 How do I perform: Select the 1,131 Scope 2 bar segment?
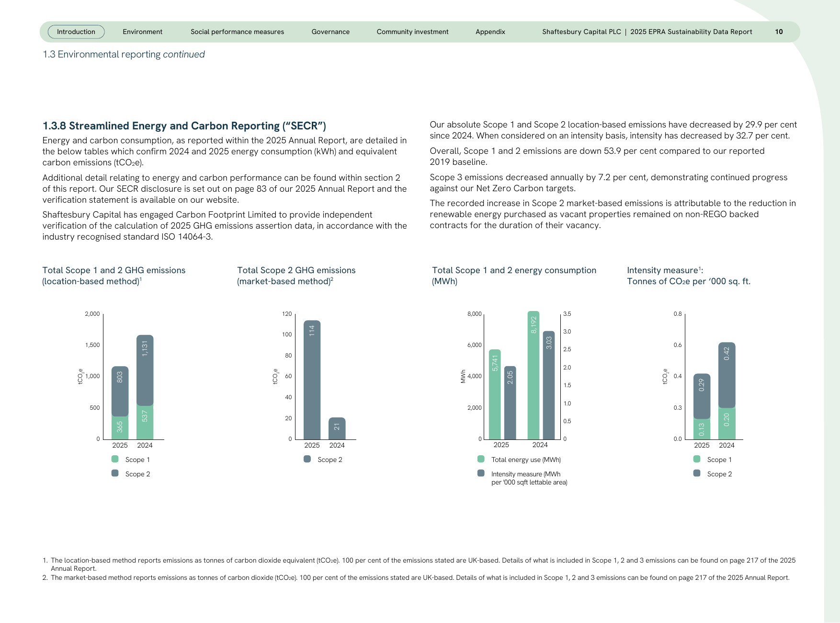pyautogui.click(x=145, y=370)
